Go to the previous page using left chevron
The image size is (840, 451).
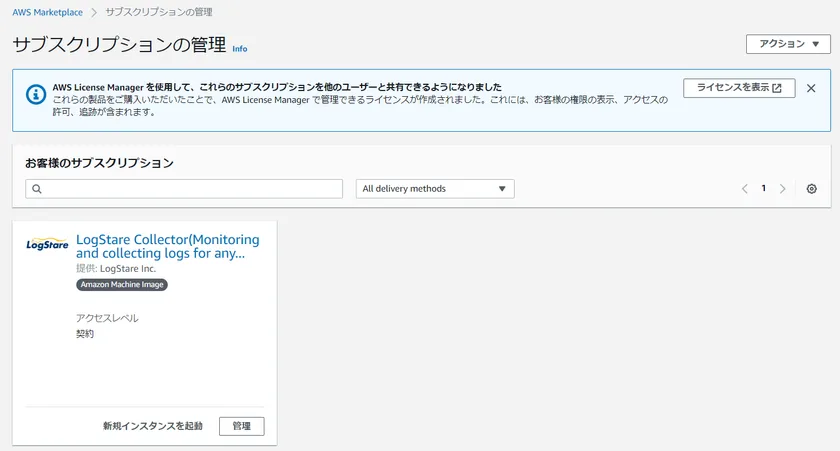coord(745,189)
